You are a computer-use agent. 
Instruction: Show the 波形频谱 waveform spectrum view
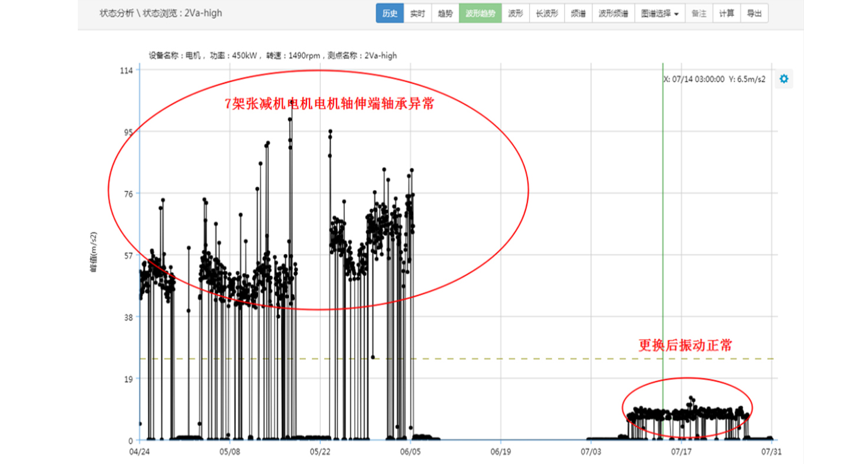(613, 14)
